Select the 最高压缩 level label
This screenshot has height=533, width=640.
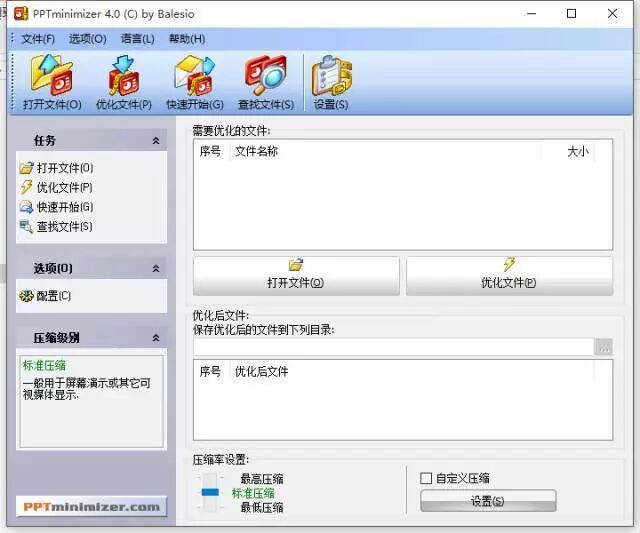point(262,479)
